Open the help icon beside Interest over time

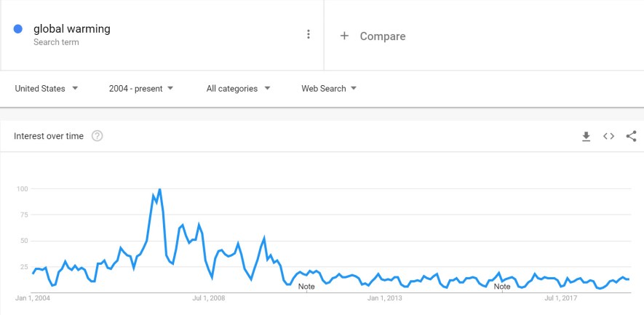[97, 136]
